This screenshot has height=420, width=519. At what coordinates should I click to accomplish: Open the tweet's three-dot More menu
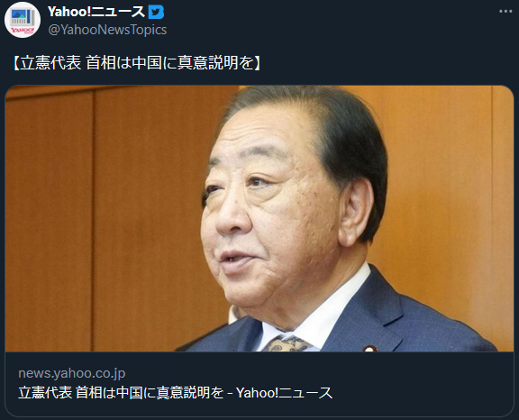[x=505, y=12]
